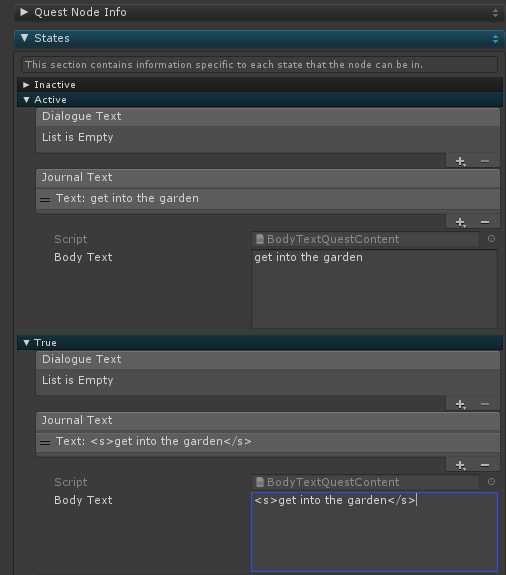The height and width of the screenshot is (575, 506).
Task: Expand the Quest Node Info foldout
Action: (x=24, y=12)
